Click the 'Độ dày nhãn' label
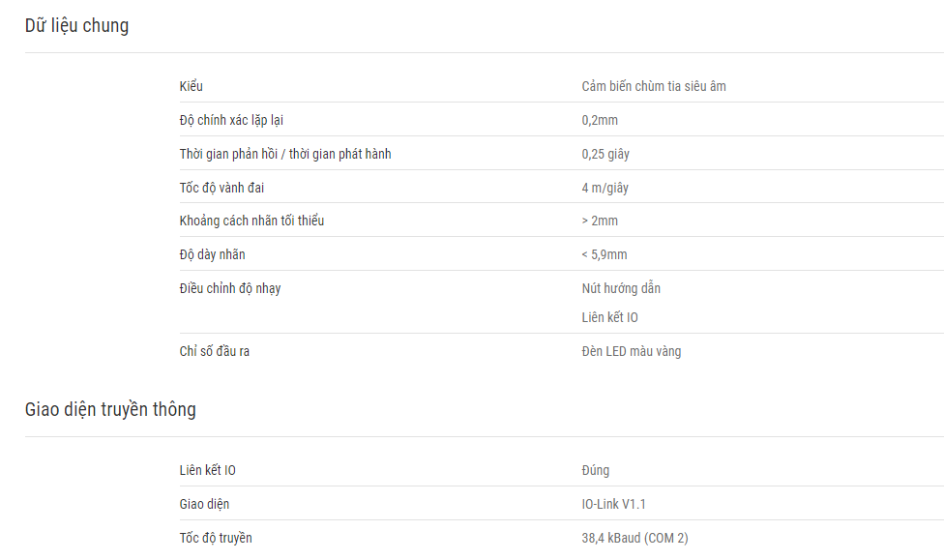The width and height of the screenshot is (944, 560). pyautogui.click(x=212, y=254)
